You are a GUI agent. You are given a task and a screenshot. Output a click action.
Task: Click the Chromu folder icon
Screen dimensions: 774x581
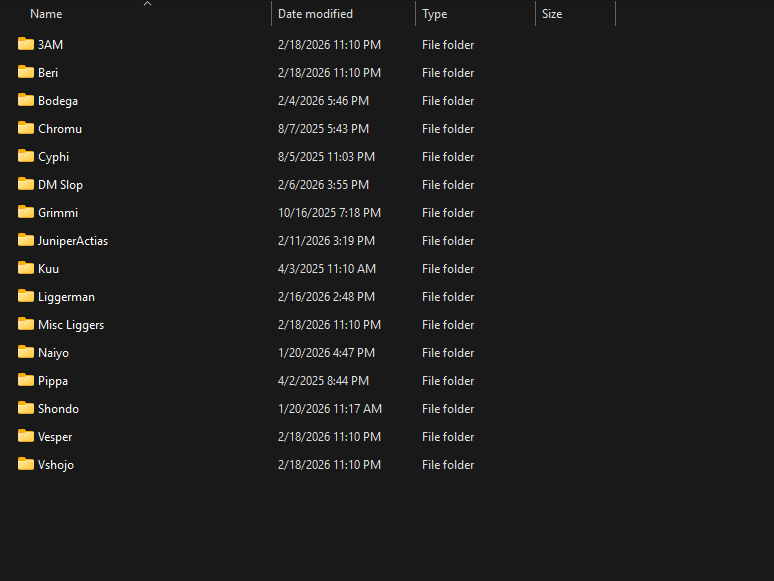pos(26,128)
